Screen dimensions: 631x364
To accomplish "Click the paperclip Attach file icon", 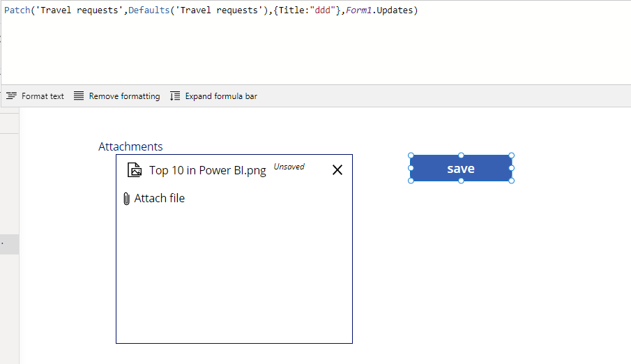I will pyautogui.click(x=126, y=199).
